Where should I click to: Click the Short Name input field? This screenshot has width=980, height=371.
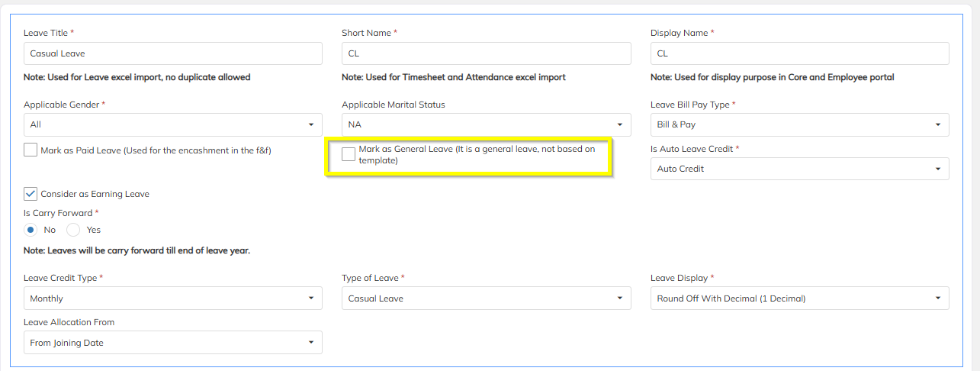486,53
